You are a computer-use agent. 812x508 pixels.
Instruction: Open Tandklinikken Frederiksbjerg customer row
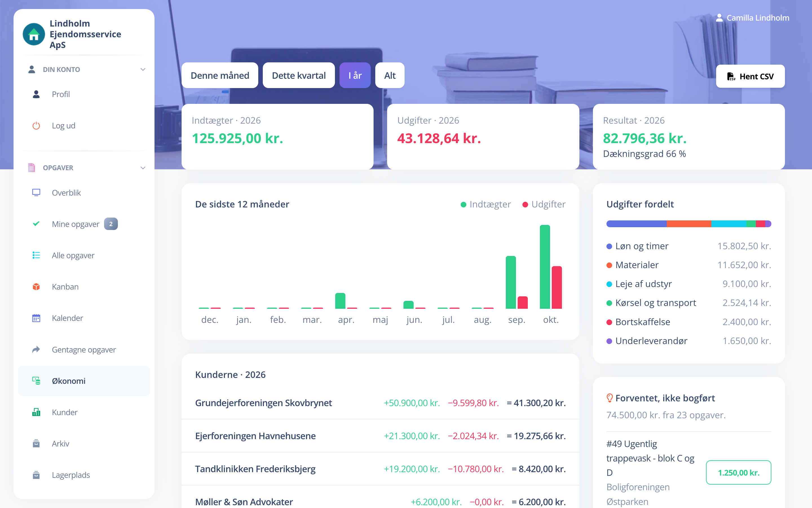pyautogui.click(x=380, y=469)
